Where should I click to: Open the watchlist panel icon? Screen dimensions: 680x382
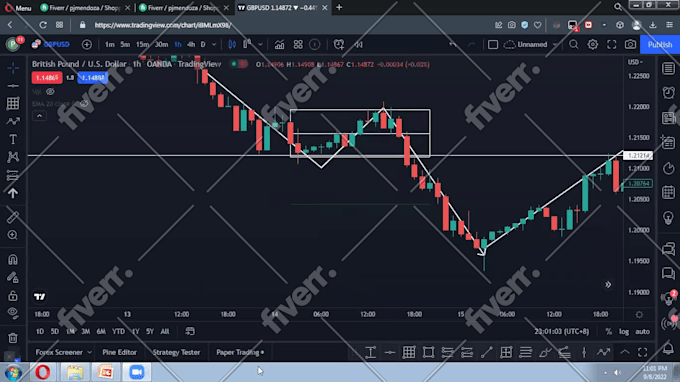(668, 69)
